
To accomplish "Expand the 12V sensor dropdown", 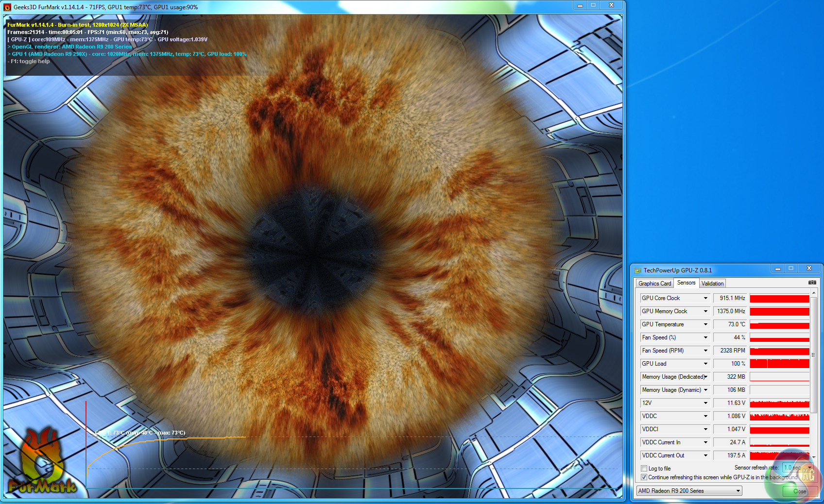I will click(705, 403).
